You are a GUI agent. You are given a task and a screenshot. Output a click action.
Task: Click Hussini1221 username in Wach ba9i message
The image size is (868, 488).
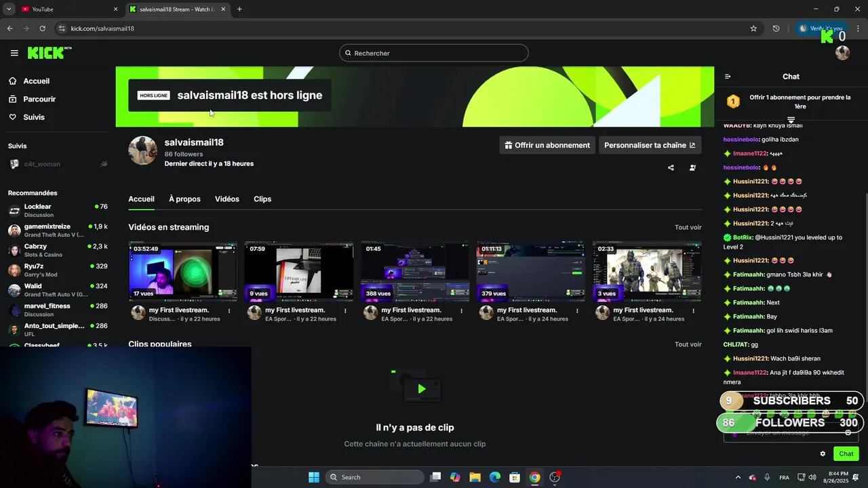coord(750,359)
